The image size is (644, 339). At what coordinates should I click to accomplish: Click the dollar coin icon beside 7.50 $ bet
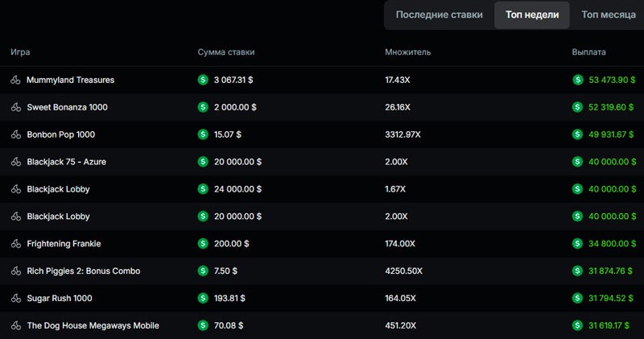(x=203, y=271)
